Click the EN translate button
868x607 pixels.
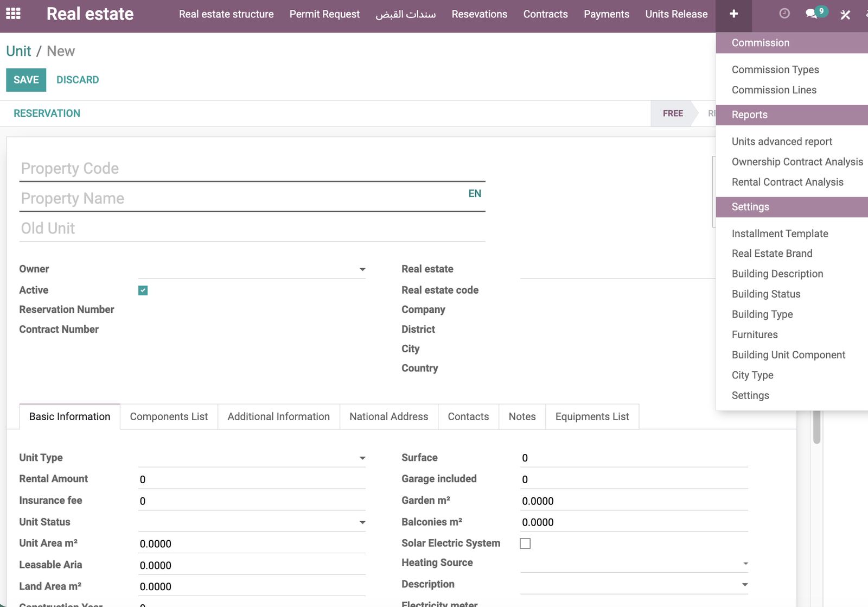pyautogui.click(x=475, y=194)
